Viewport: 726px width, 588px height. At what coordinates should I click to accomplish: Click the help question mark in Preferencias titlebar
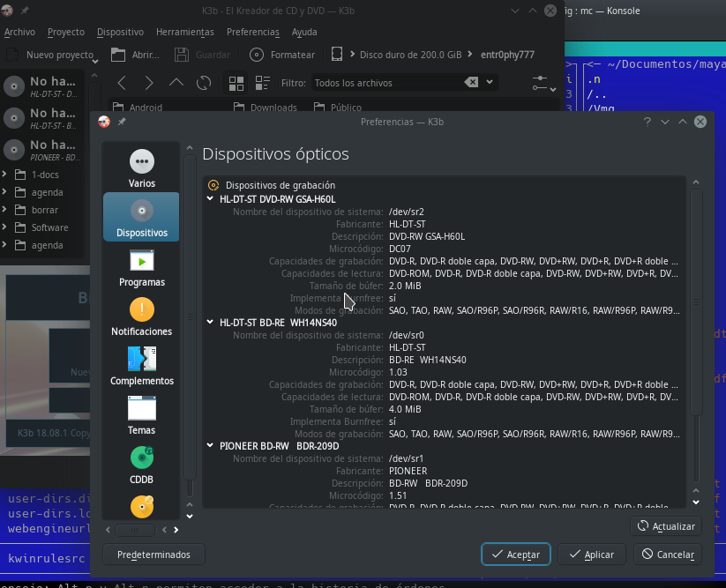(647, 122)
